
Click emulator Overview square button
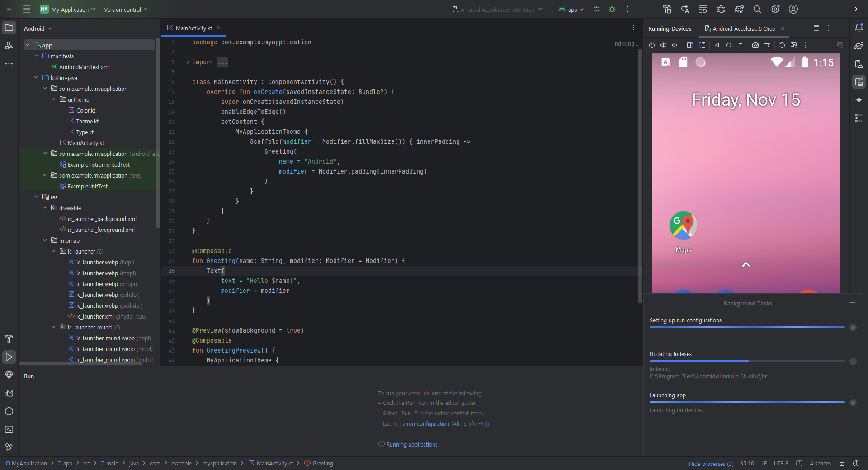point(741,45)
